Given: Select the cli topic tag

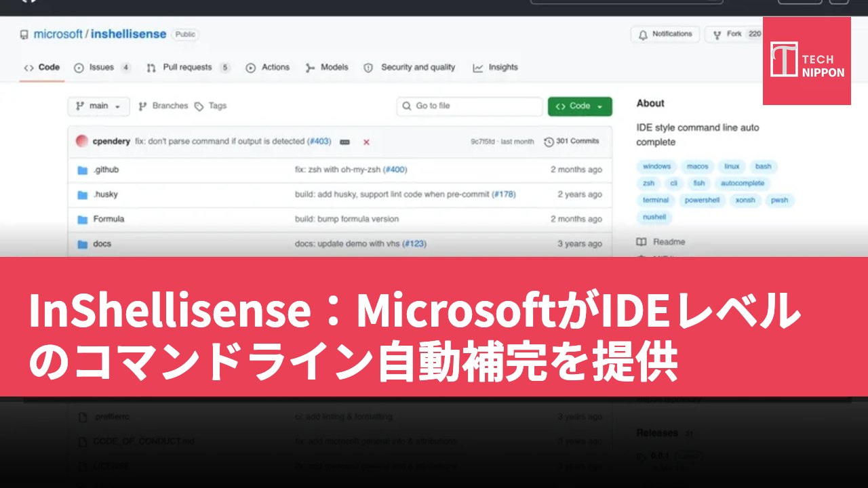Looking at the screenshot, I should (x=674, y=184).
